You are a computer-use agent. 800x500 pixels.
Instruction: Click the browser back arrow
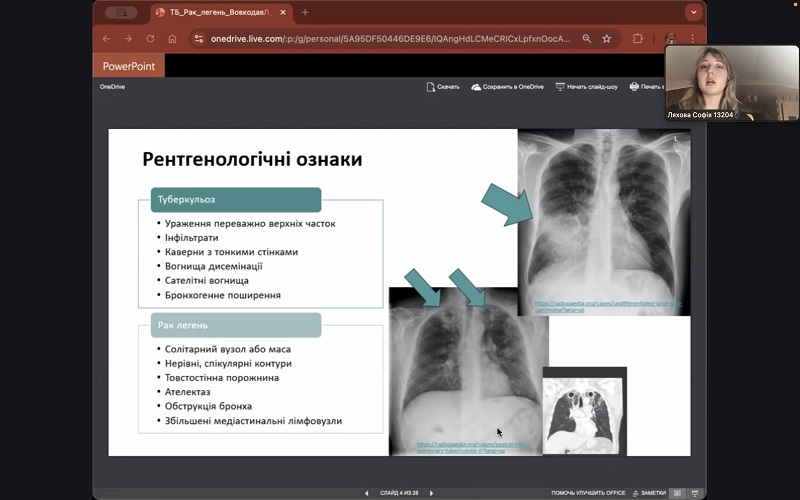(x=106, y=39)
